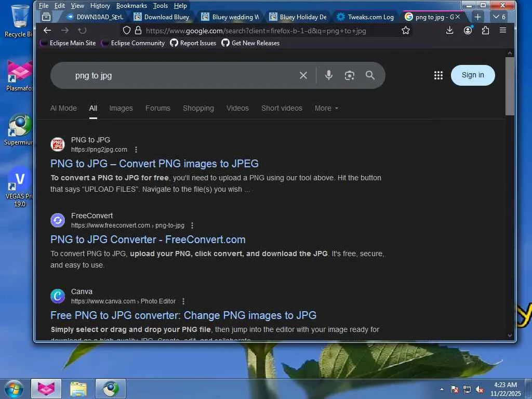532x399 pixels.
Task: Select the Shopping search tab
Action: tap(198, 108)
